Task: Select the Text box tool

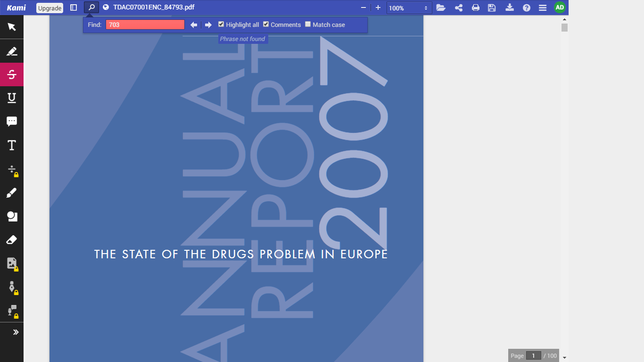Action: pos(12,145)
